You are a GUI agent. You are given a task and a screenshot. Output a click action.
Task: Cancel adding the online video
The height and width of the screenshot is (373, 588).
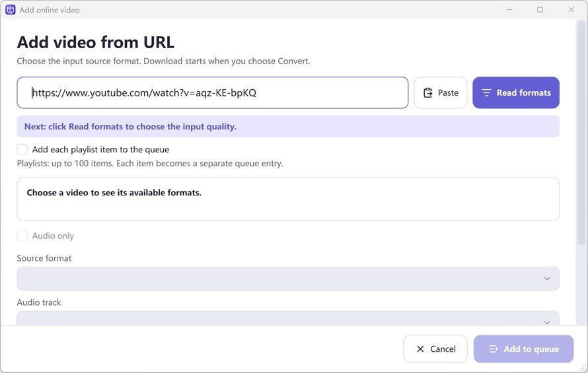click(435, 349)
